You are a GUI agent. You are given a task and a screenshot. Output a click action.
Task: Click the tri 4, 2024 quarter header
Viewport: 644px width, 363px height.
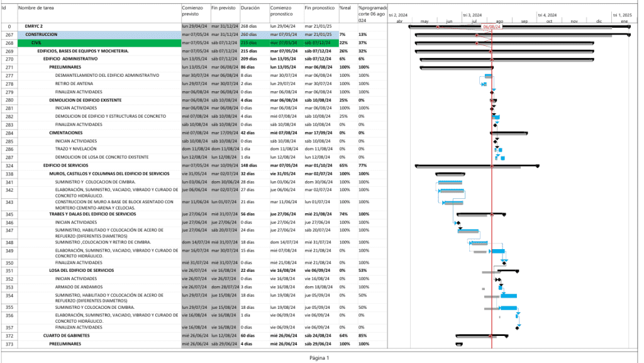pyautogui.click(x=547, y=14)
